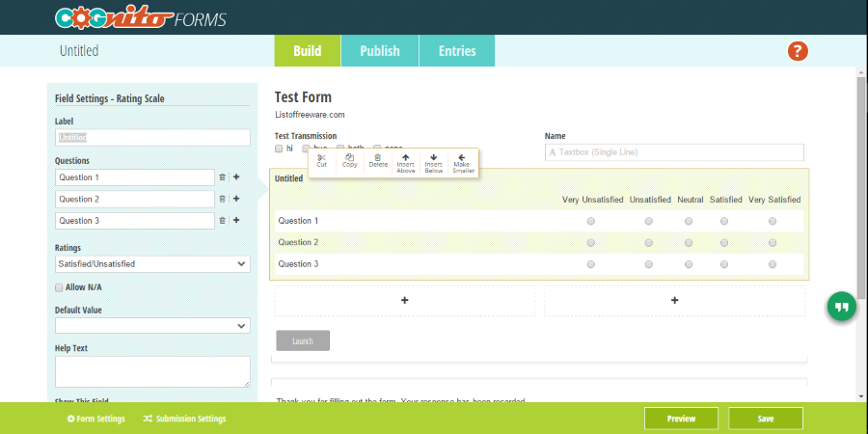Viewport: 868px width, 434px height.
Task: Delete the selected field from toolbar
Action: (x=378, y=161)
